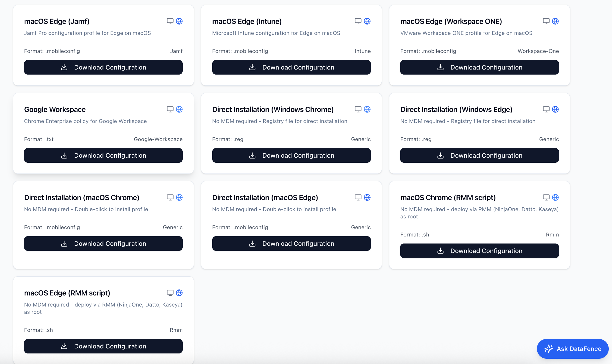Click the macOS Edge (Workspace ONE) title
The image size is (612, 364).
451,21
